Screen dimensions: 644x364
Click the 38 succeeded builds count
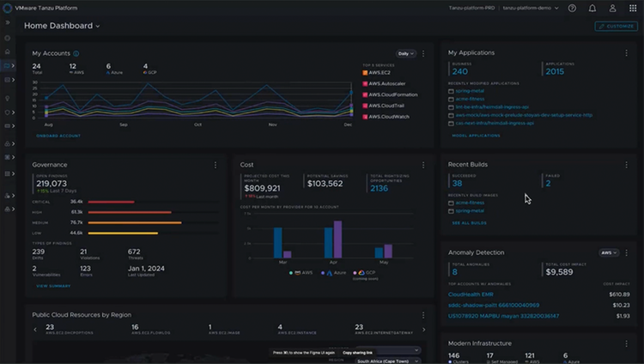(x=457, y=184)
